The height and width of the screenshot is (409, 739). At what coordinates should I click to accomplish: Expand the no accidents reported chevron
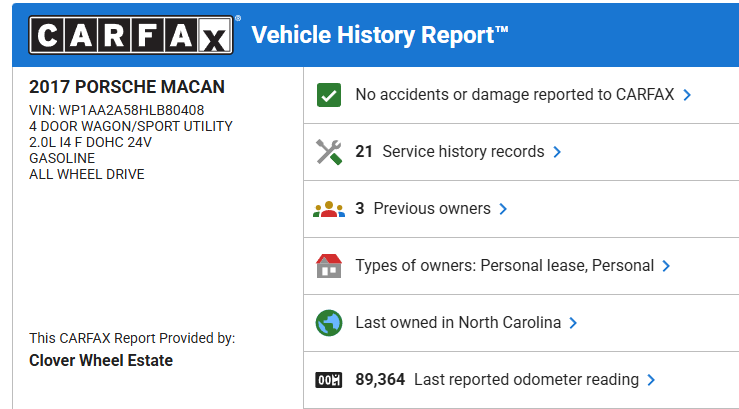[687, 95]
